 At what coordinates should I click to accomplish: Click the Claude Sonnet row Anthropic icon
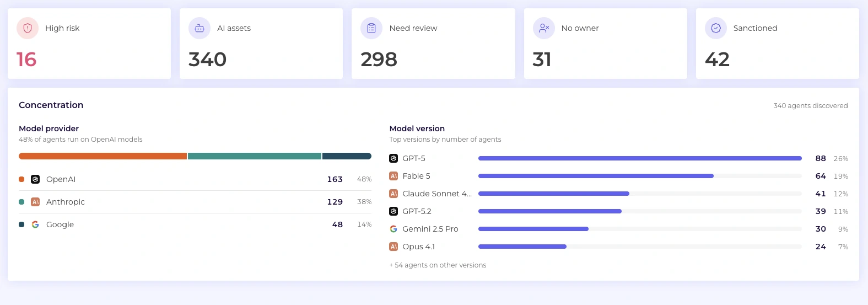393,194
